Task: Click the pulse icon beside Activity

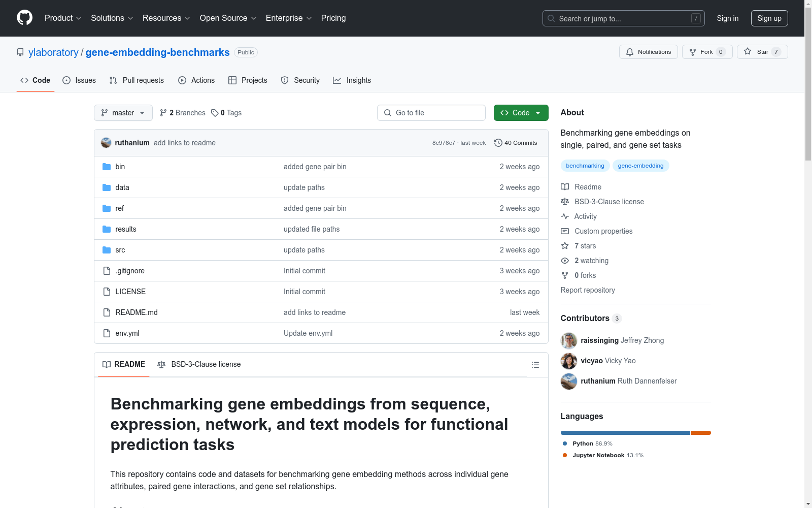Action: (565, 216)
